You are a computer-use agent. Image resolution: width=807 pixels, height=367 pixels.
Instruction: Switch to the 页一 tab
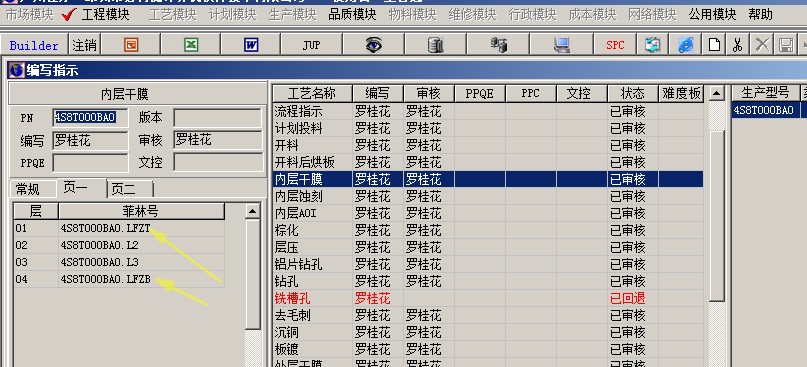coord(76,188)
